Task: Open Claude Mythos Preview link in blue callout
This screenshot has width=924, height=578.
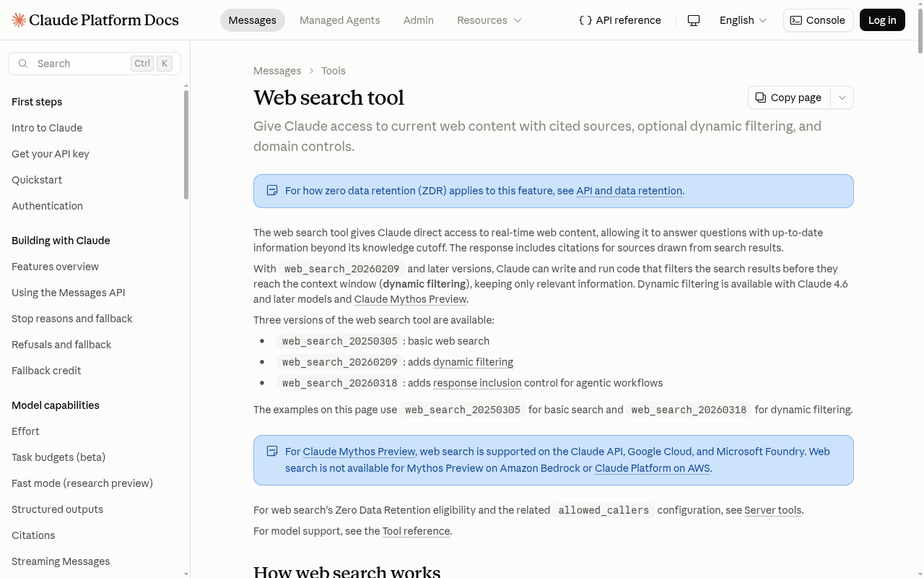Action: pyautogui.click(x=359, y=452)
